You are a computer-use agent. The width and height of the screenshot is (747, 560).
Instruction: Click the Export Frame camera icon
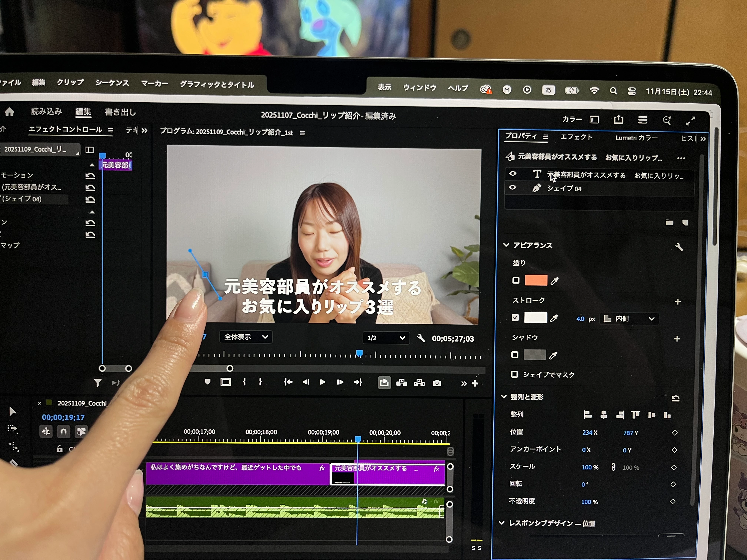pyautogui.click(x=437, y=383)
